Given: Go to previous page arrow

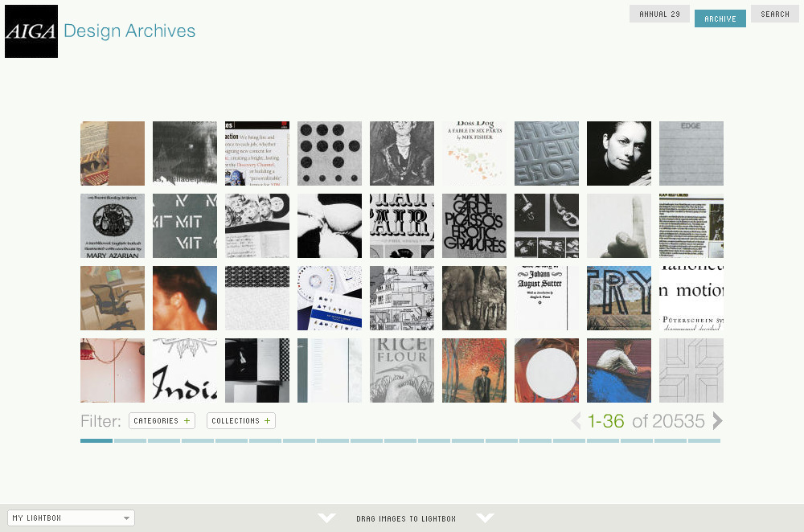Looking at the screenshot, I should [x=576, y=421].
